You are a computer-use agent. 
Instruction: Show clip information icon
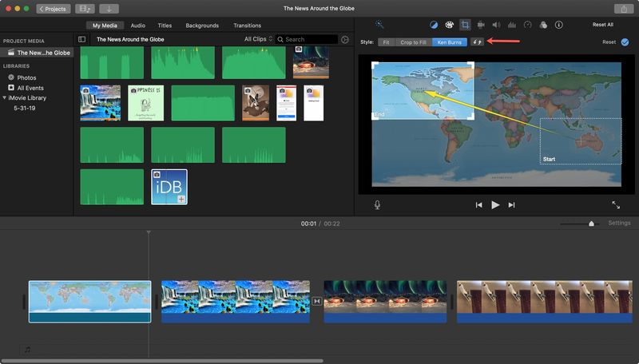558,25
